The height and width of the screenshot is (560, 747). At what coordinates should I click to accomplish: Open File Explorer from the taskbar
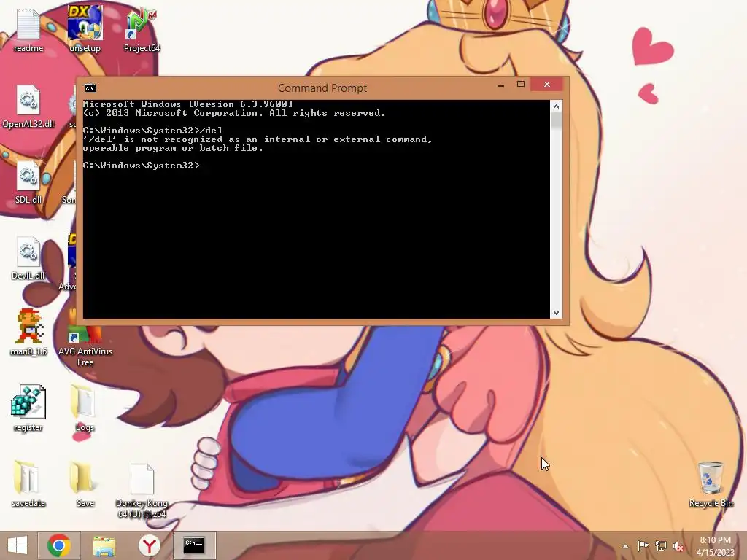tap(104, 545)
